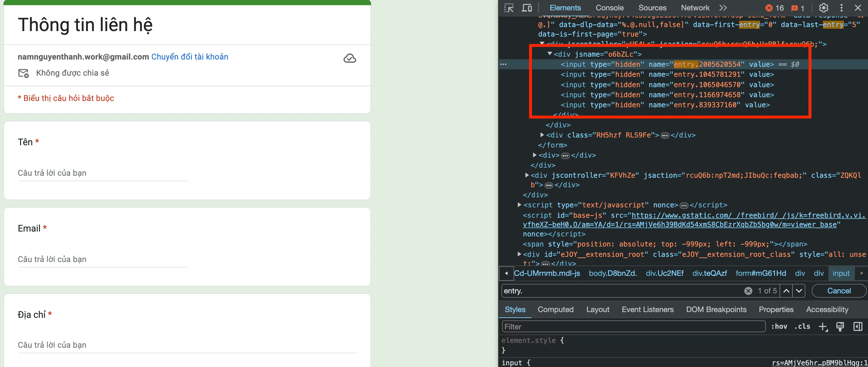
Task: Toggle device toolbar icon in DevTools
Action: [527, 8]
